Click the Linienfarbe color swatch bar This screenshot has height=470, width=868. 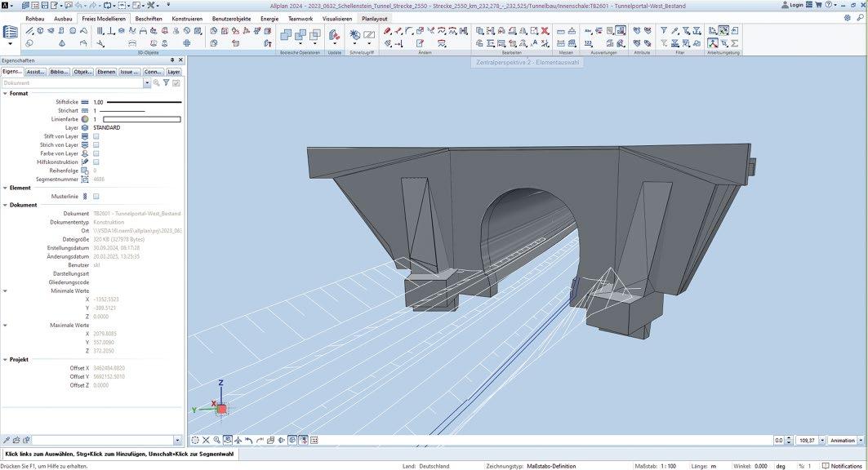(x=141, y=119)
